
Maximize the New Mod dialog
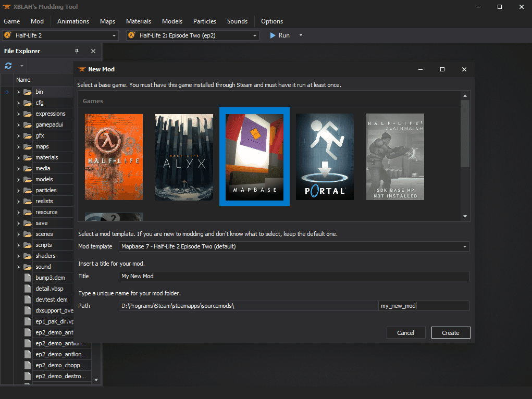point(442,69)
